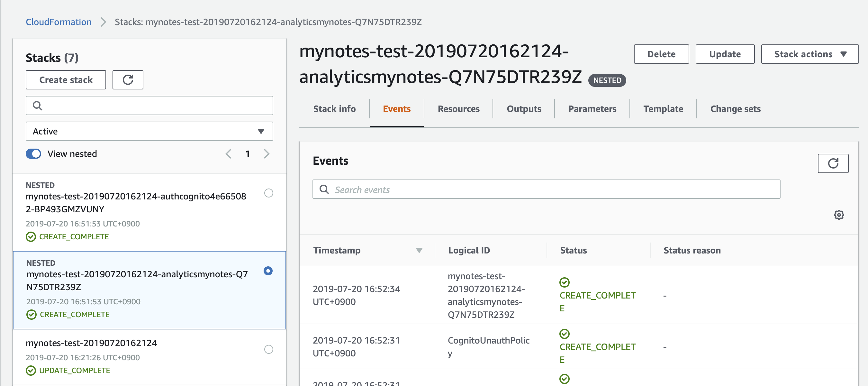Open the Active filter dropdown

click(149, 131)
